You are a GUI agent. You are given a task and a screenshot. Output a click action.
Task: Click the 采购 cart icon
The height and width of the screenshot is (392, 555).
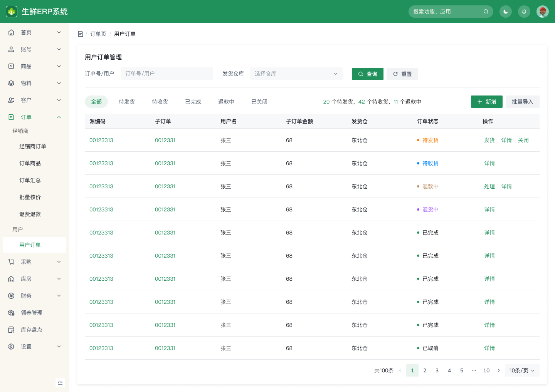pyautogui.click(x=11, y=262)
